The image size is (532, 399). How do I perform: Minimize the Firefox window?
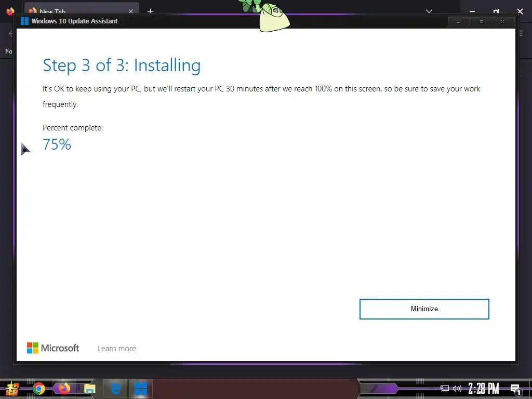(472, 11)
